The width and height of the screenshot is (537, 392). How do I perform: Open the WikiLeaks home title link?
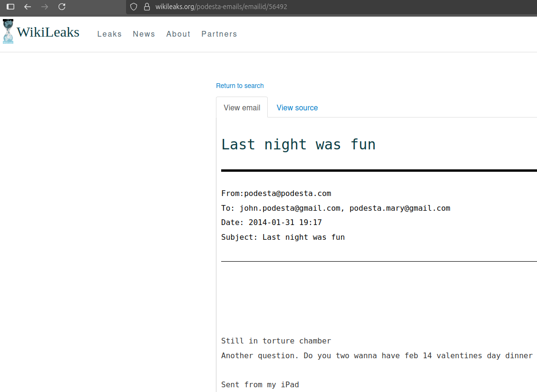(x=48, y=32)
